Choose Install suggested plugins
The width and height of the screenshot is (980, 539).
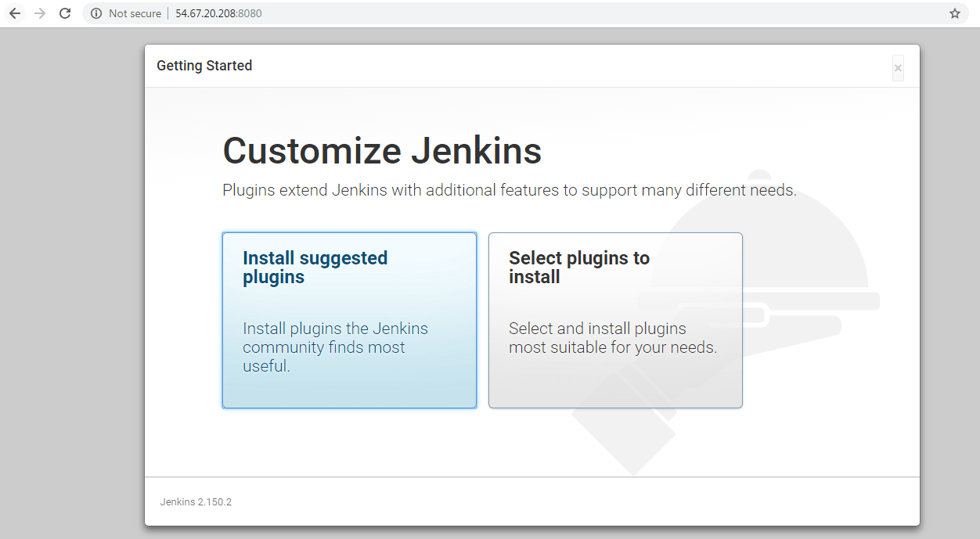click(349, 320)
